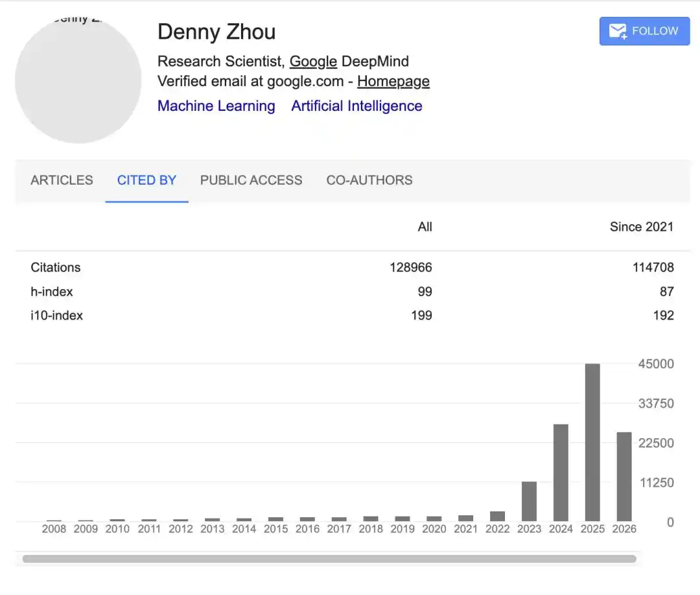Click the total citations value 128966
700x595 pixels.
coord(411,268)
